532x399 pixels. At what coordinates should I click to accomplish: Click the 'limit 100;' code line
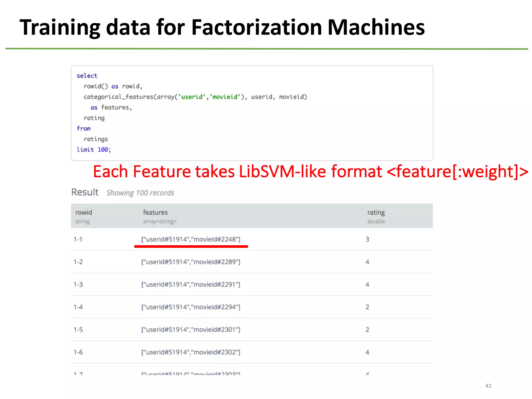(x=94, y=150)
